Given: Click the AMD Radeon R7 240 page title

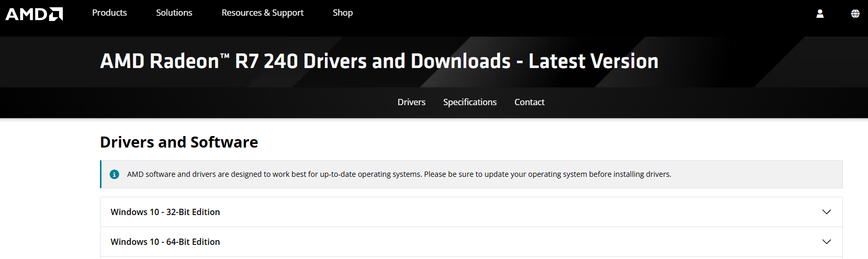Looking at the screenshot, I should pyautogui.click(x=379, y=61).
